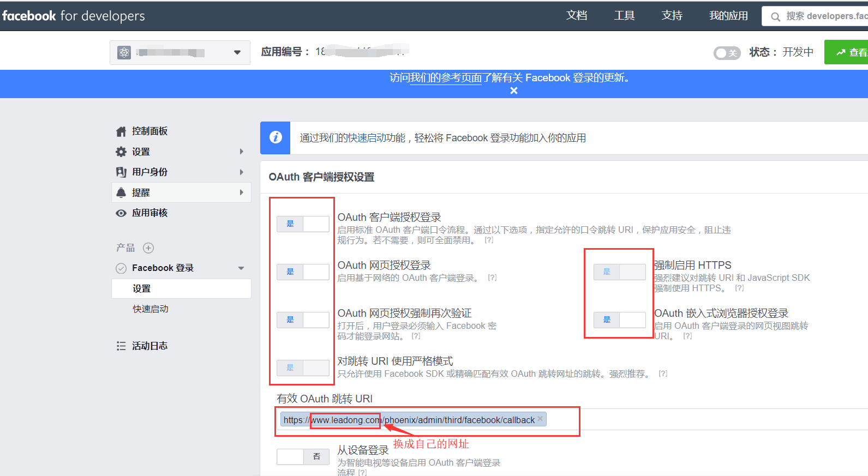The width and height of the screenshot is (868, 476).
Task: Toggle OAuth 网页授权强制再次验证 switch
Action: (x=303, y=320)
